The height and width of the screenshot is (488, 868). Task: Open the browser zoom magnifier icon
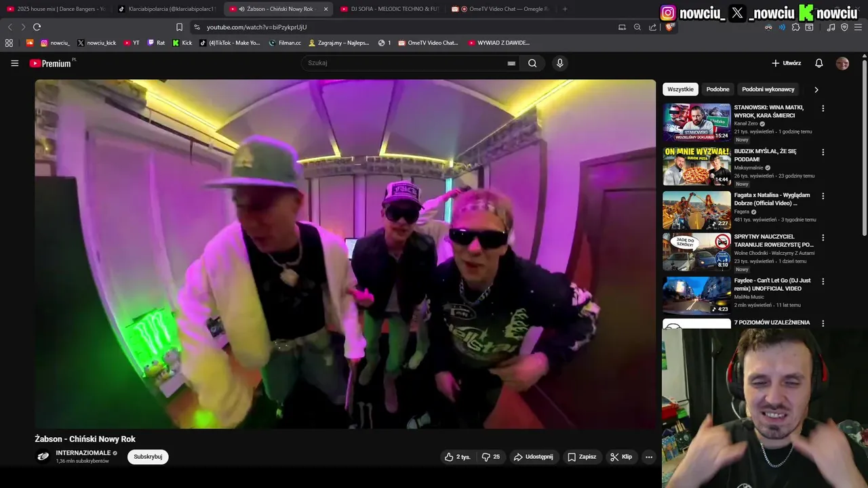[x=637, y=27]
